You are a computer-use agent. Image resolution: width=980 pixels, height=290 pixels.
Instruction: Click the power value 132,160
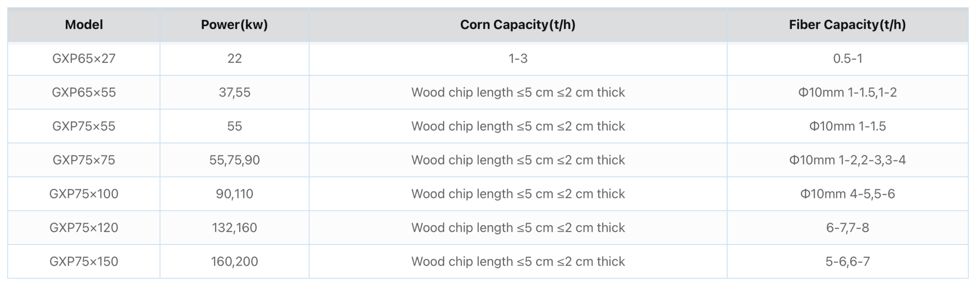[x=234, y=227]
